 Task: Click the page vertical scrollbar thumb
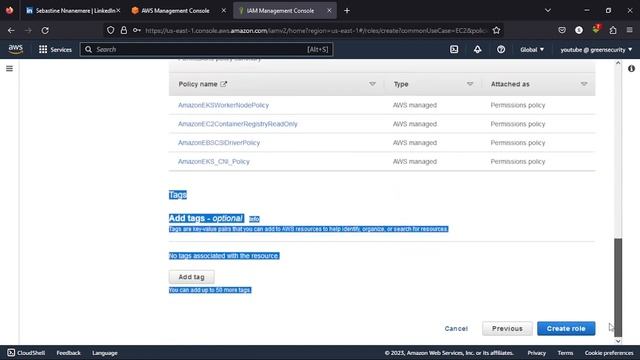pos(618,287)
